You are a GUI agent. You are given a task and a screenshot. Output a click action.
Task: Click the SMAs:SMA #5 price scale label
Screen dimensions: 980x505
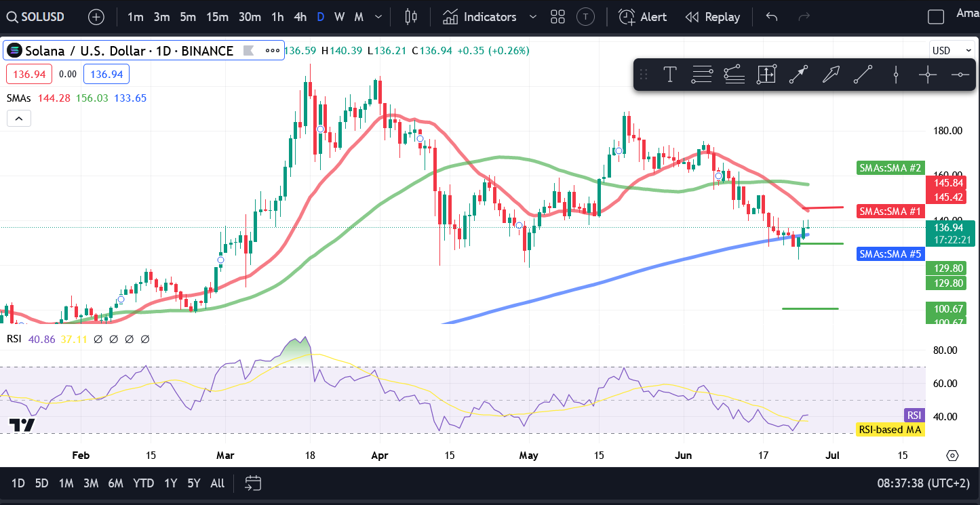(x=889, y=254)
